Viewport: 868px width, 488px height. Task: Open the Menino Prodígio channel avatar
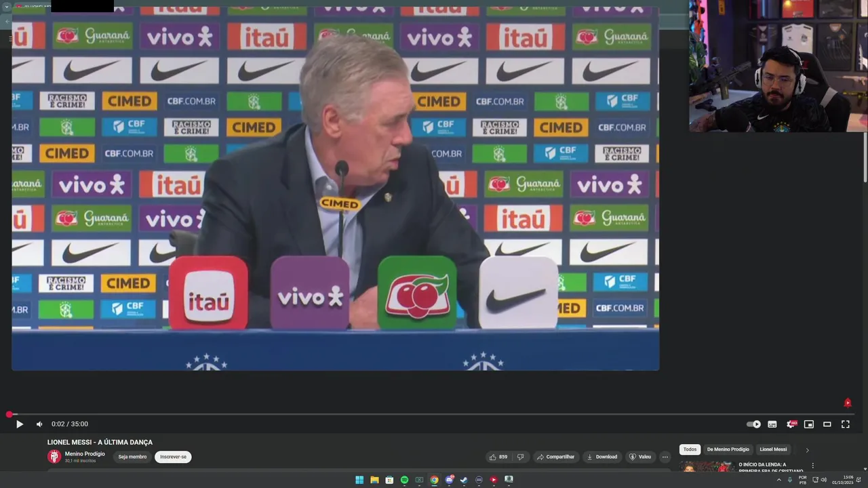pyautogui.click(x=54, y=457)
